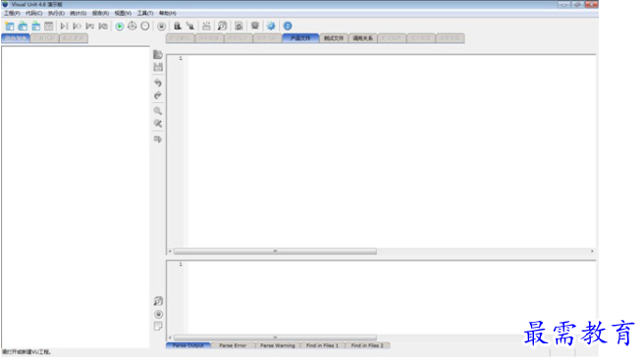
Task: Click the active blue tab of left panel
Action: 16,38
